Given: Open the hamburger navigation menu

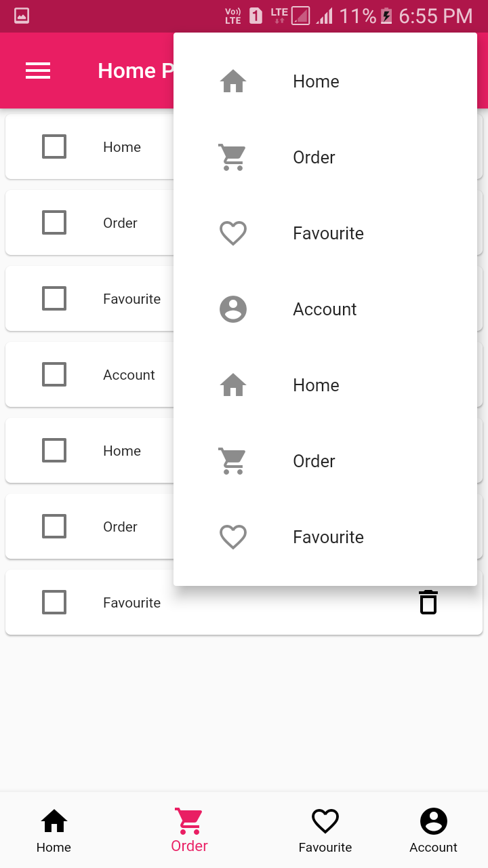Looking at the screenshot, I should (38, 71).
